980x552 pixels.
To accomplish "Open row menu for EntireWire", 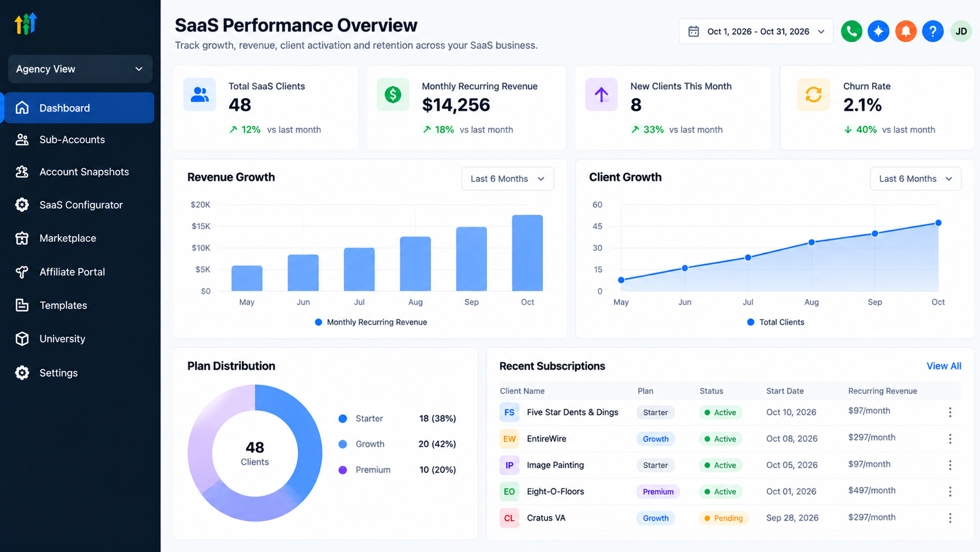I will click(x=950, y=439).
